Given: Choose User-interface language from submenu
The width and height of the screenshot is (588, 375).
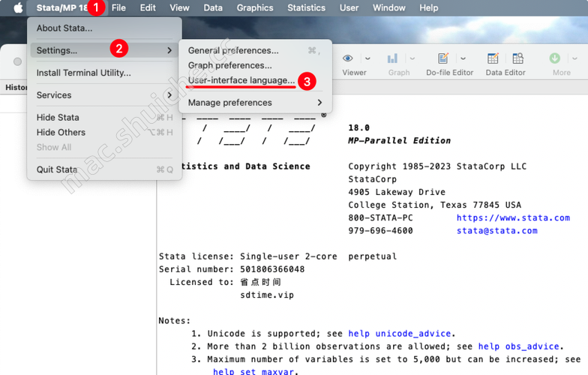Looking at the screenshot, I should point(241,80).
